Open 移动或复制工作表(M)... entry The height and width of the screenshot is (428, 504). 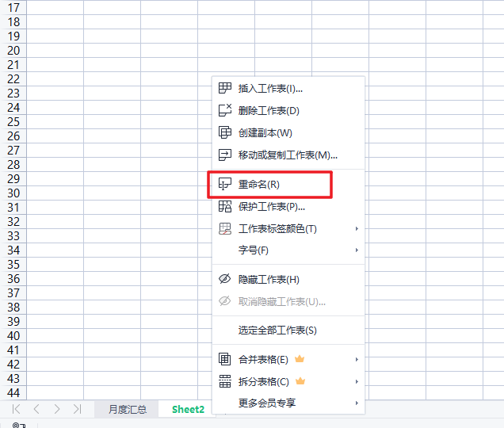(x=288, y=155)
